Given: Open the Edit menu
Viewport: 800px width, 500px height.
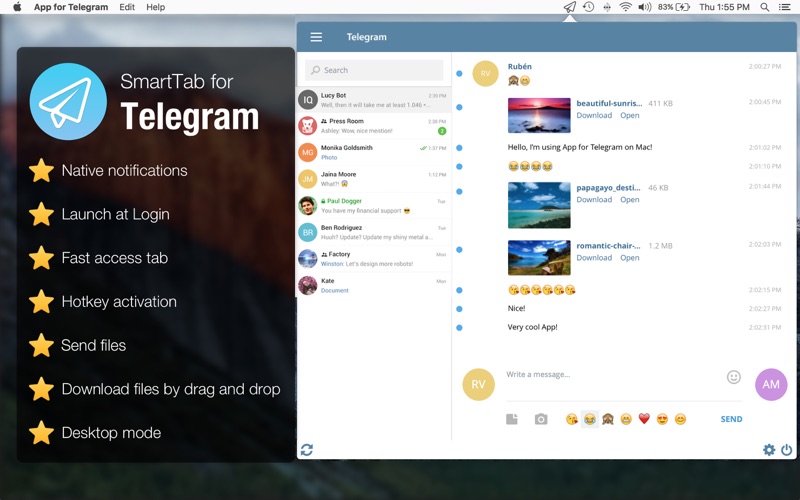Looking at the screenshot, I should coord(127,7).
